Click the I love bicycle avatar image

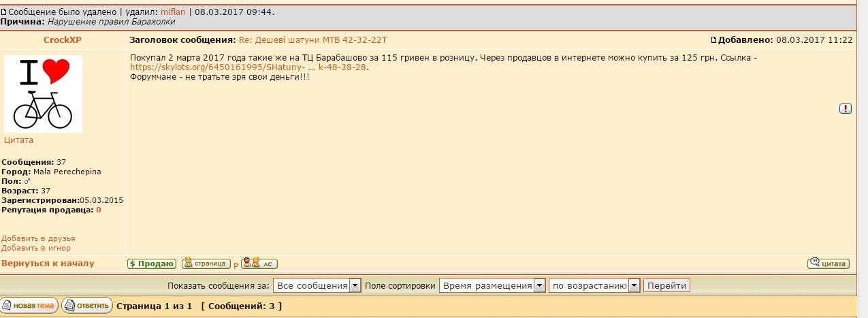[x=43, y=93]
